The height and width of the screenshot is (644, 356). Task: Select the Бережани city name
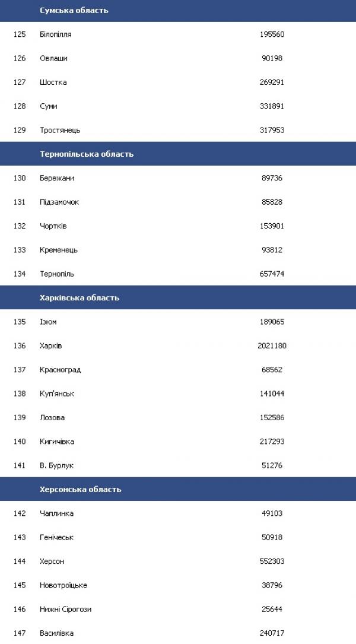tap(57, 178)
